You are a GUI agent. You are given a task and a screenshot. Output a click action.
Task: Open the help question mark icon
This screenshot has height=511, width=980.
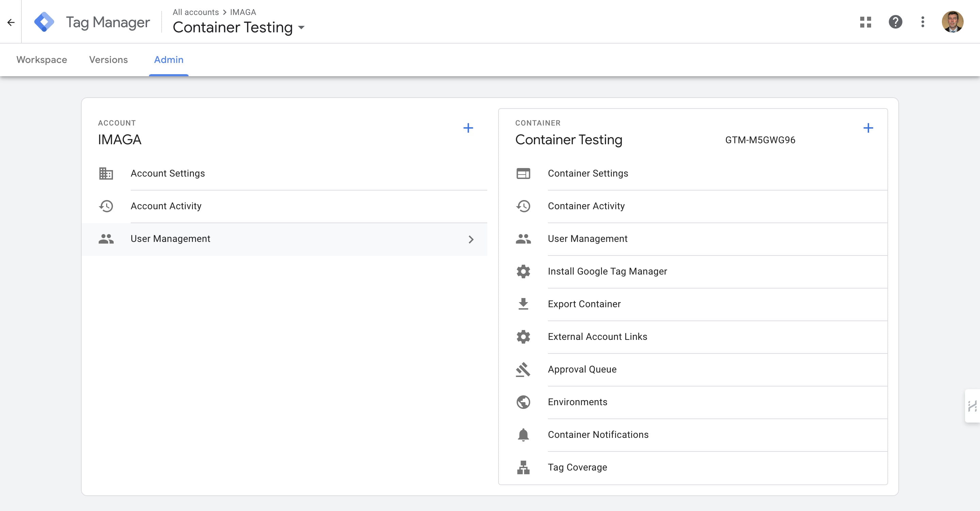pyautogui.click(x=895, y=22)
